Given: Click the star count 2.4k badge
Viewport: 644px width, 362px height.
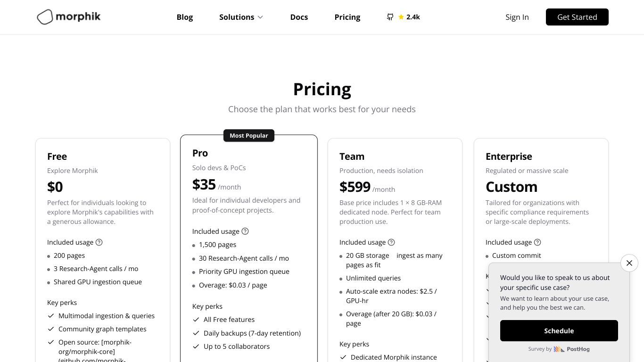Looking at the screenshot, I should [x=409, y=17].
